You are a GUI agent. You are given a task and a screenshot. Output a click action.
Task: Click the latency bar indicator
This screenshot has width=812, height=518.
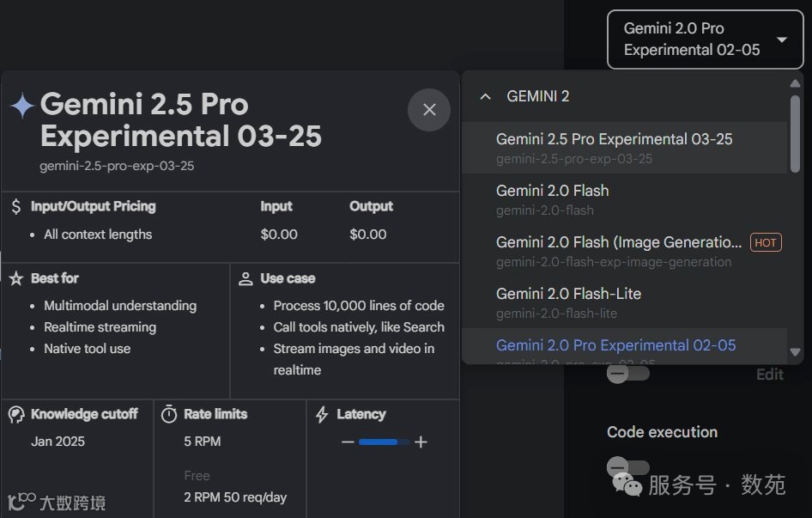point(384,442)
